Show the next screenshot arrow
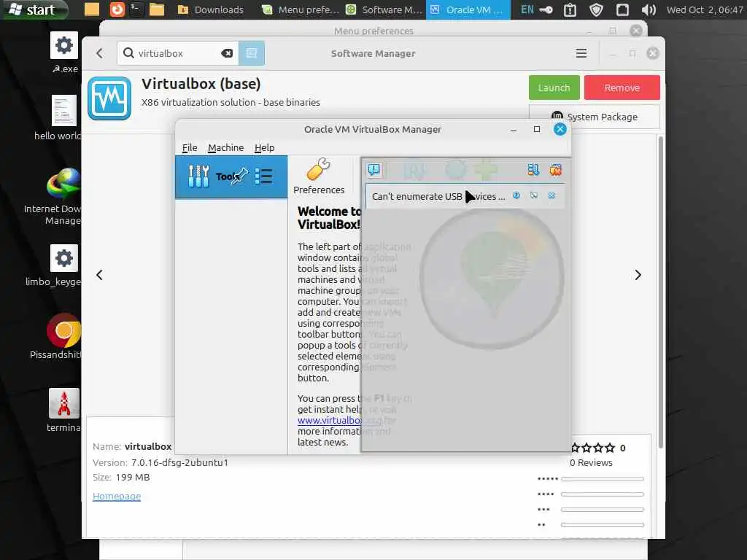 (x=638, y=275)
